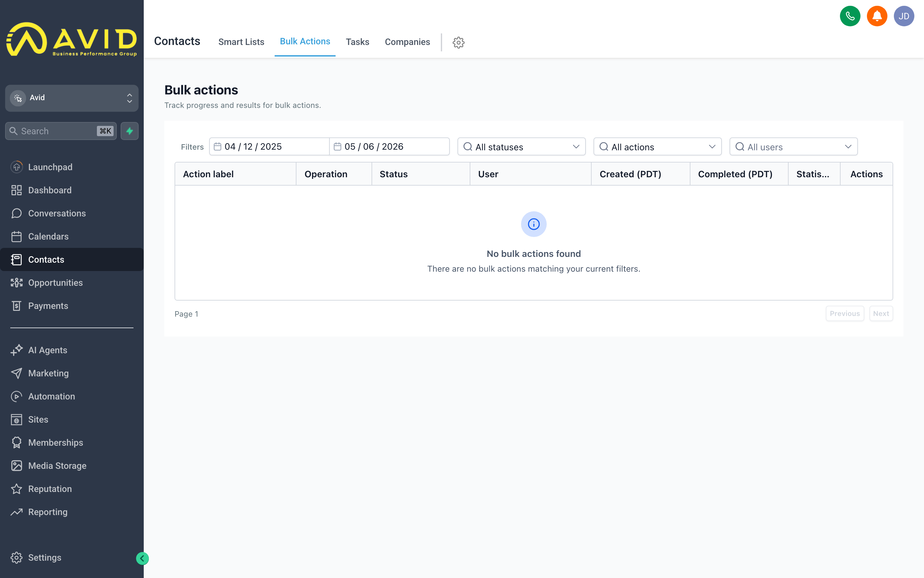Screen dimensions: 924x578
Task: Open Payments in the sidebar
Action: click(x=72, y=306)
